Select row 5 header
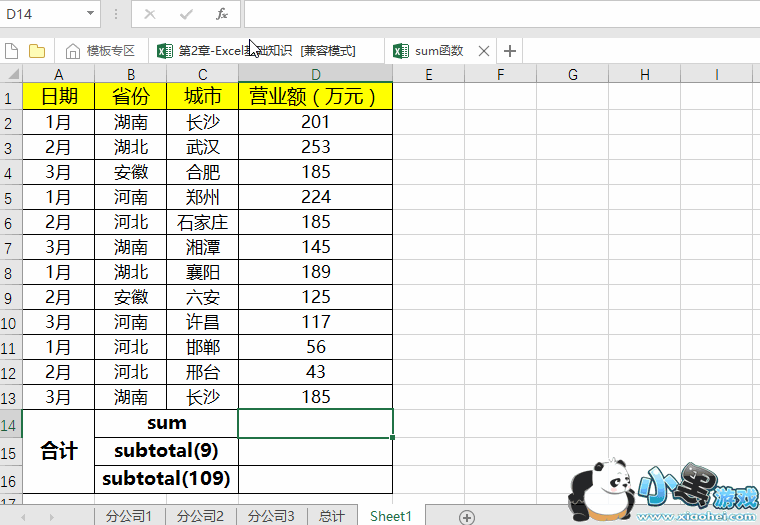This screenshot has height=525, width=760. click(x=11, y=198)
